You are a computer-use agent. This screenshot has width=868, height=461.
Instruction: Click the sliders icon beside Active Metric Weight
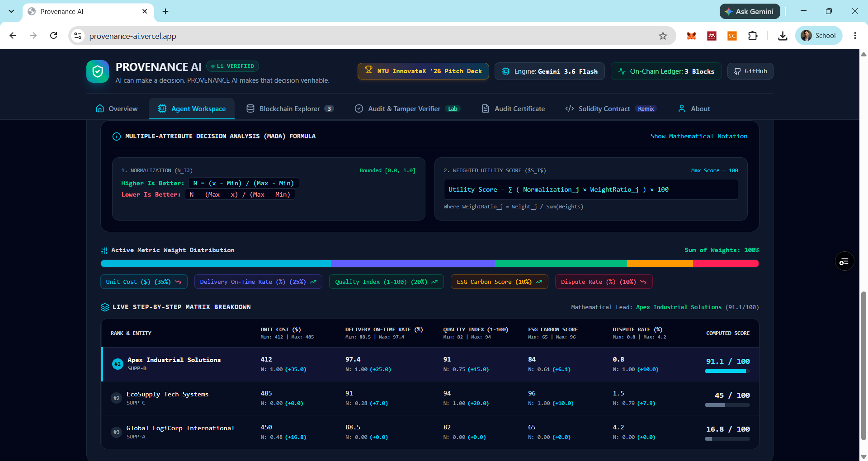click(104, 250)
